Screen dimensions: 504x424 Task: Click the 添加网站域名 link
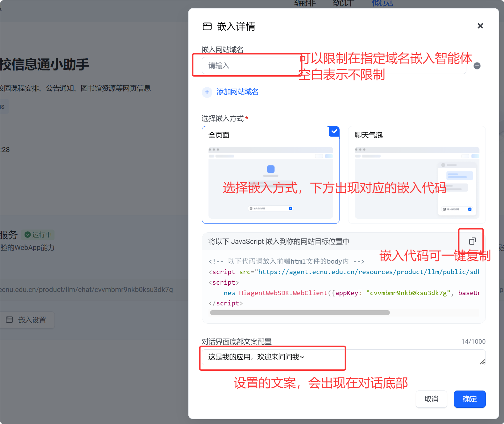coord(237,92)
